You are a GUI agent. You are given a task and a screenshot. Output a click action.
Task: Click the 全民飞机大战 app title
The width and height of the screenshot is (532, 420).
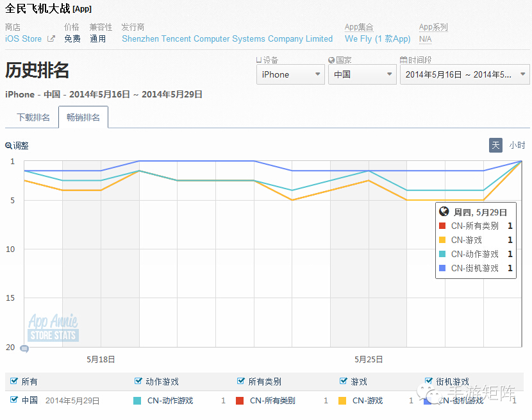37,8
